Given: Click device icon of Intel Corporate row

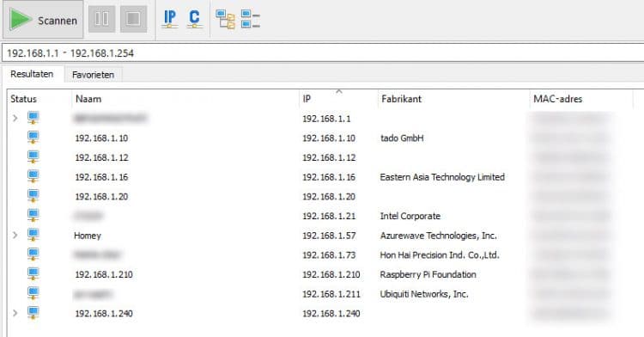Looking at the screenshot, I should click(33, 216).
